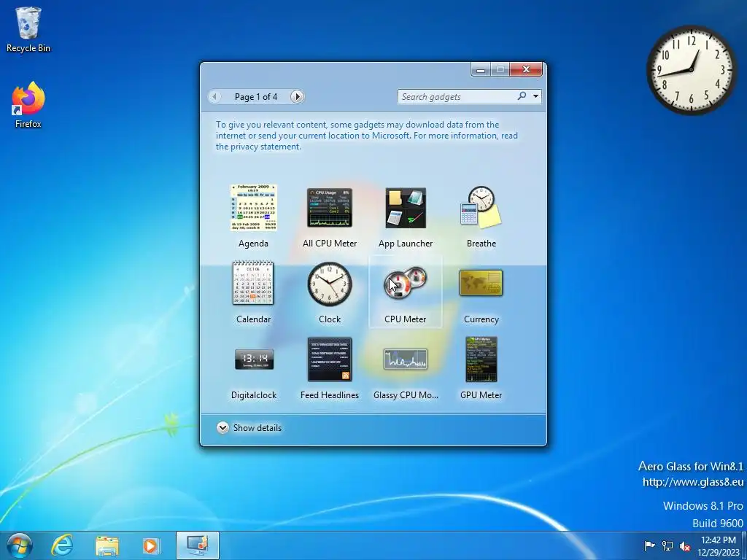
Task: Launch Internet Explorer from taskbar
Action: pos(63,545)
